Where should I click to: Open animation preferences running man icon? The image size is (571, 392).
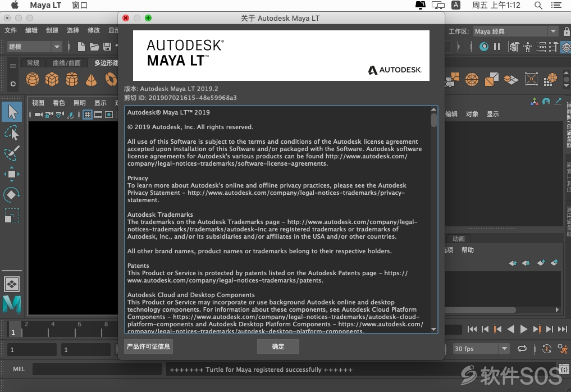click(x=563, y=349)
